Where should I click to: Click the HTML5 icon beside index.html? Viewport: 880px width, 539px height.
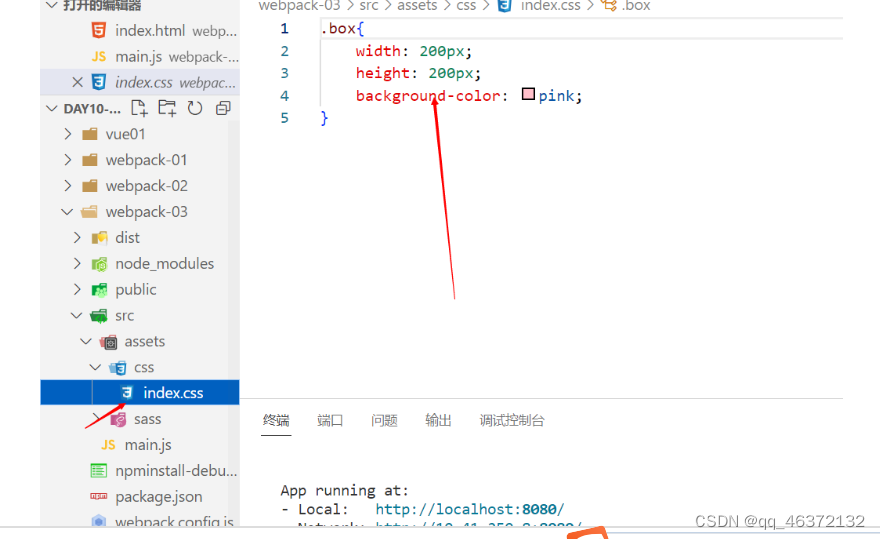[x=99, y=30]
